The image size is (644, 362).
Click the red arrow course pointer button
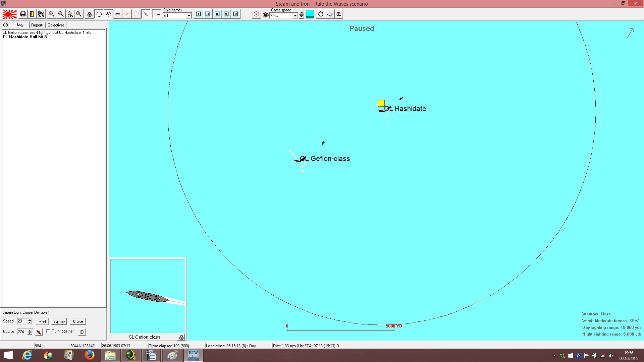click(39, 332)
